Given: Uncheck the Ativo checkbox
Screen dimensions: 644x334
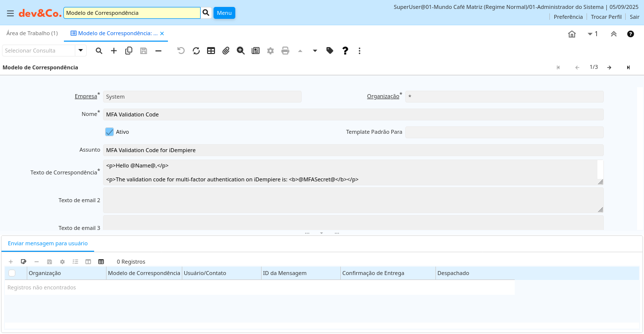Looking at the screenshot, I should point(109,132).
